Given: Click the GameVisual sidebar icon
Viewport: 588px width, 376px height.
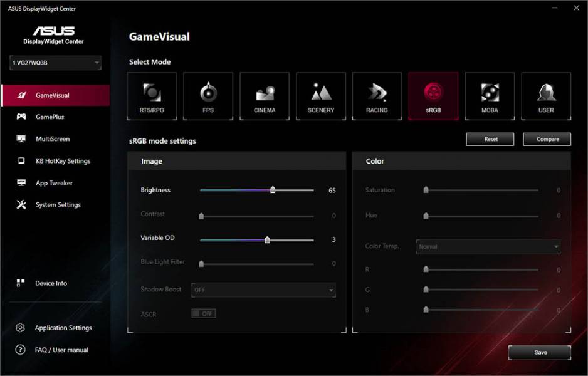Looking at the screenshot, I should 22,95.
